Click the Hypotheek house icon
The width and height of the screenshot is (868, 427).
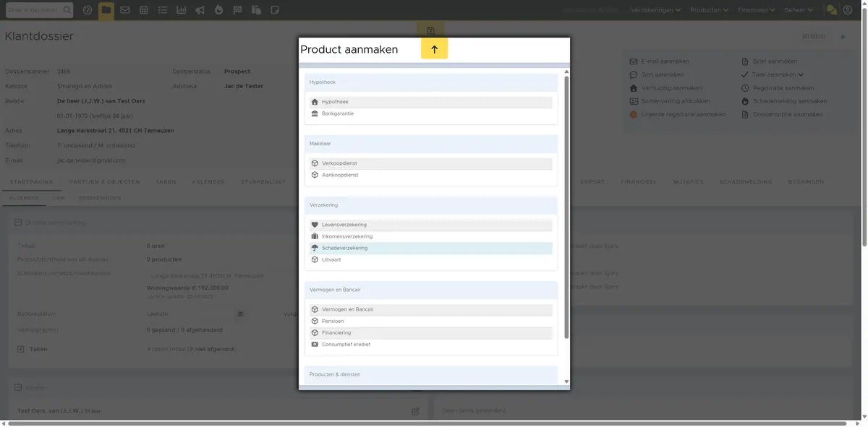pos(315,102)
